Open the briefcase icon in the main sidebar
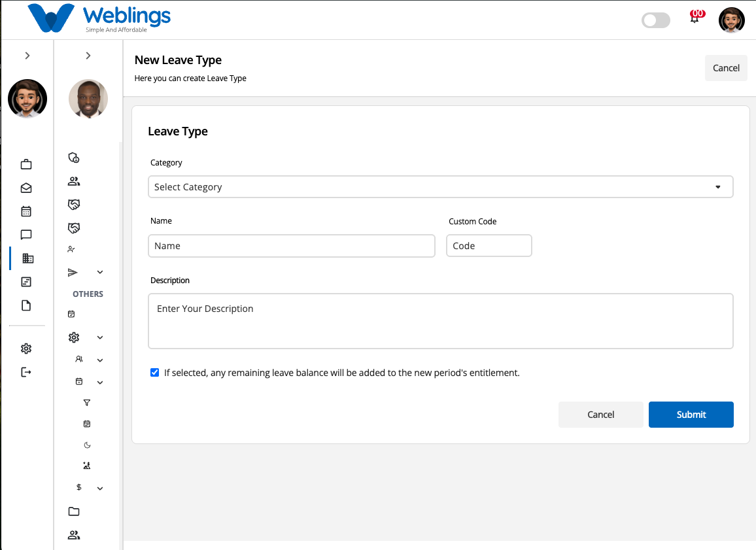Screen dimensions: 756x550 tap(26, 164)
